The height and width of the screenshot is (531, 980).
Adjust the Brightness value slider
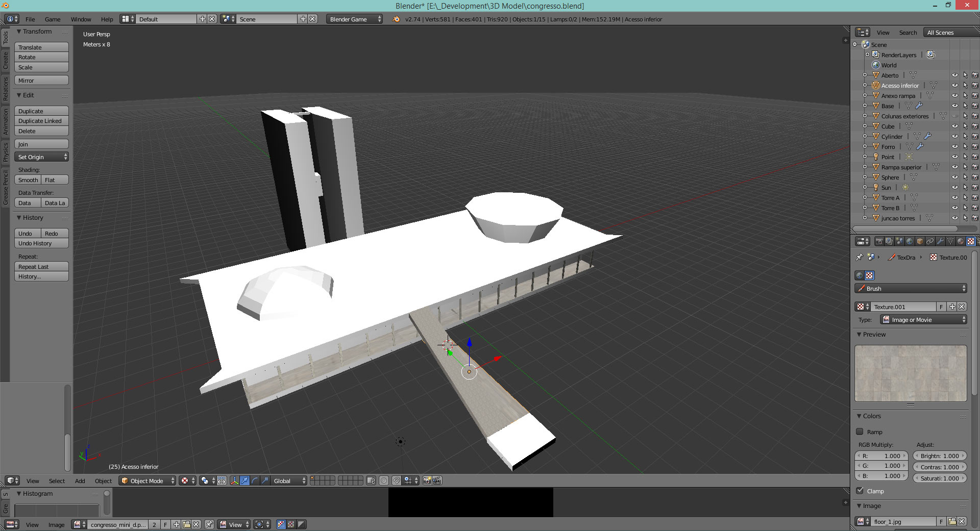pyautogui.click(x=940, y=456)
